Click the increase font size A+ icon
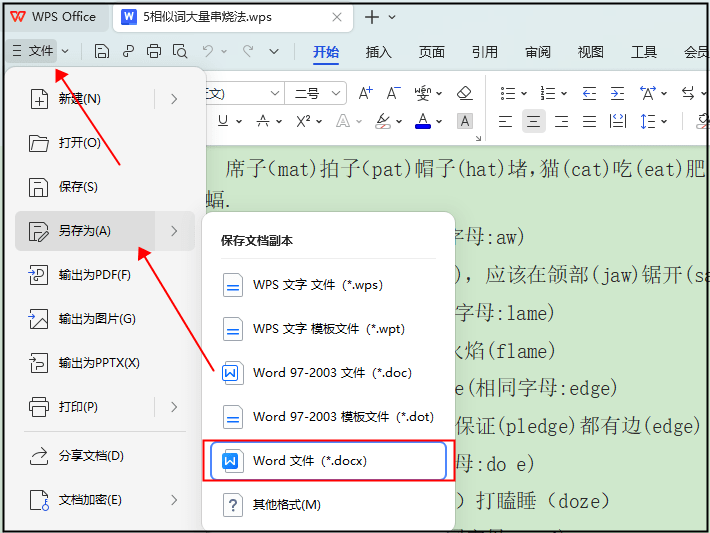Screen dimensions: 710x533 (x=365, y=93)
